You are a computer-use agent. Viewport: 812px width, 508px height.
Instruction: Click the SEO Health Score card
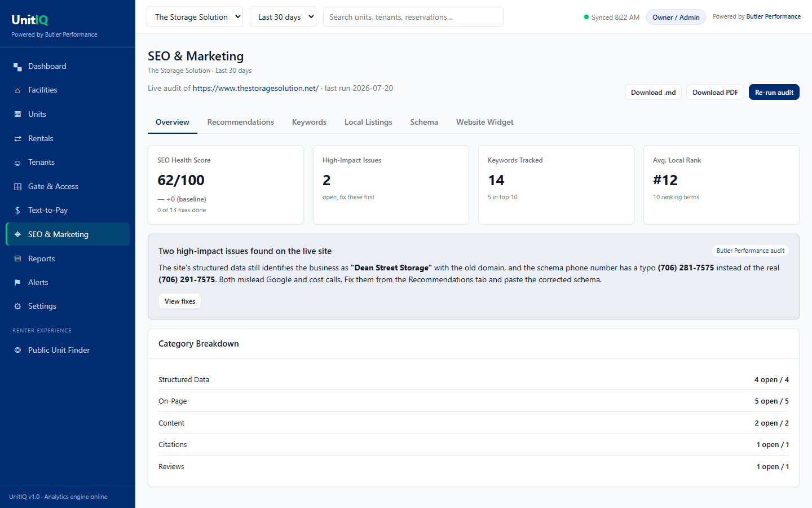pyautogui.click(x=226, y=185)
